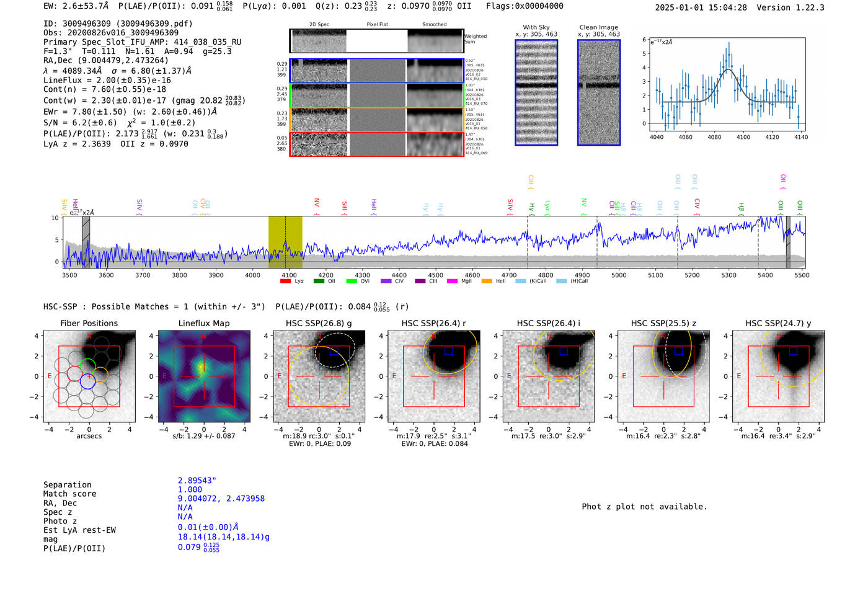Viewport: 868px width, 591px height.
Task: Click the 'Pixel Flat' column header
Action: tap(377, 25)
